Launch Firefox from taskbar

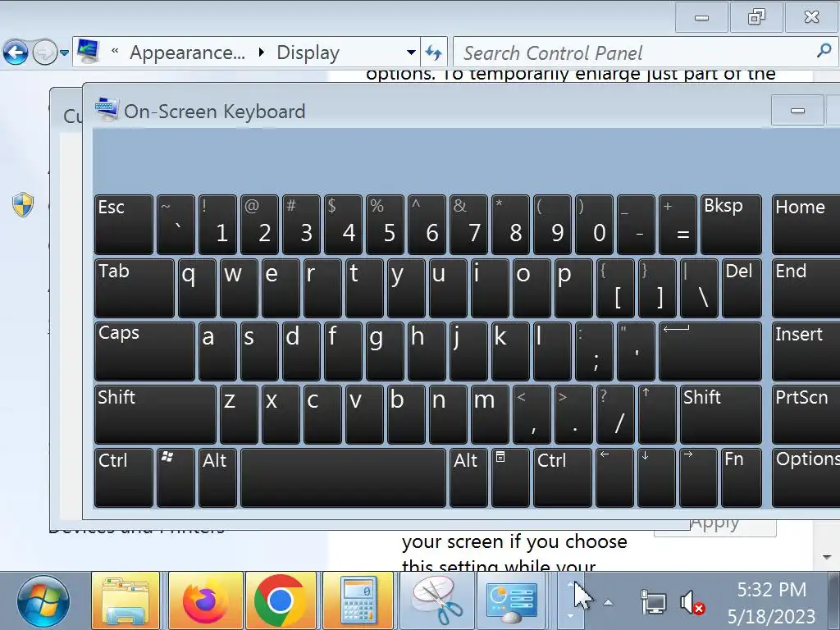(x=206, y=601)
